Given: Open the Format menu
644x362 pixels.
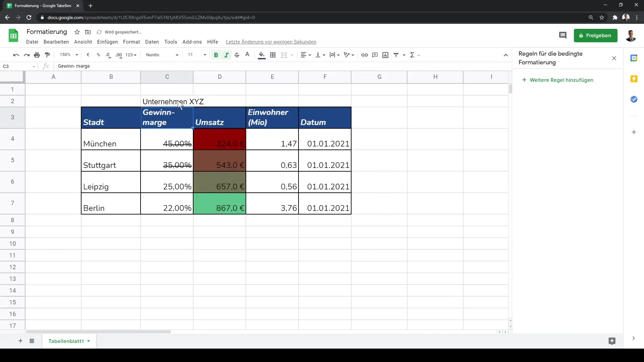Looking at the screenshot, I should click(131, 42).
